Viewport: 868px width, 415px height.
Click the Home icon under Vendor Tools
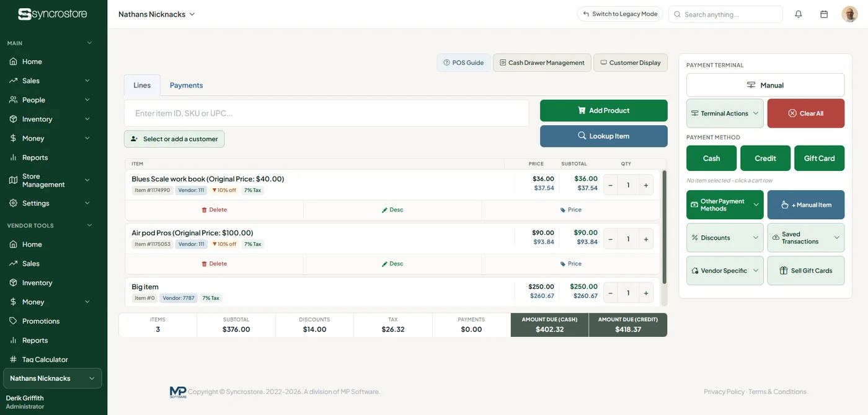[x=13, y=244]
